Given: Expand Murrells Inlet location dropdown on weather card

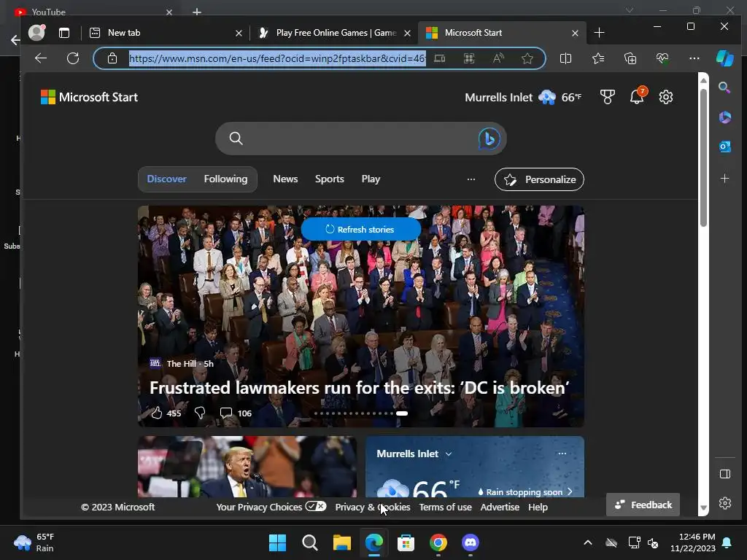Looking at the screenshot, I should tap(449, 454).
